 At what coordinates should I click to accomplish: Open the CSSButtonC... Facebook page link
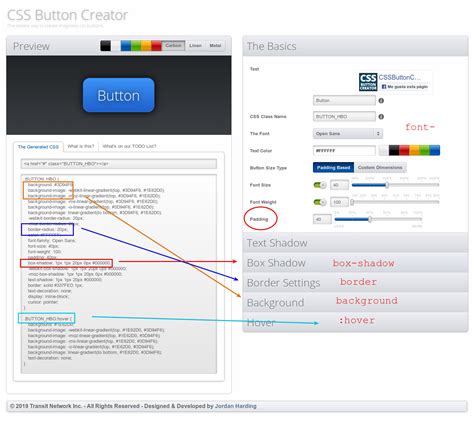point(399,77)
